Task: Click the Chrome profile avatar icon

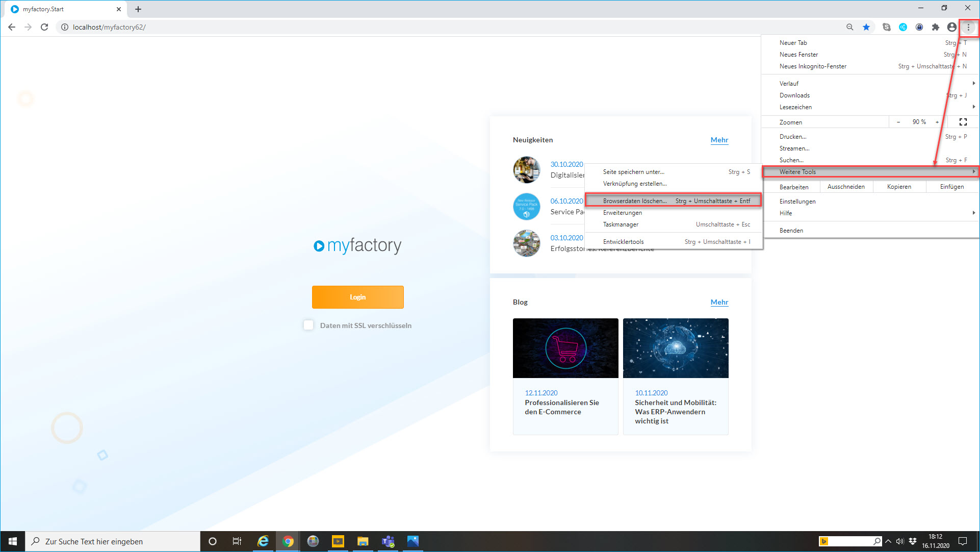Action: pos(951,27)
